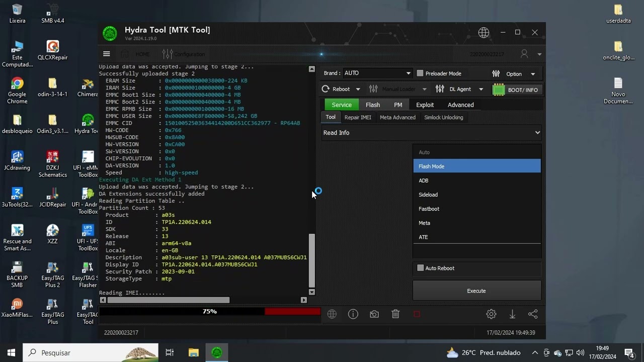Open the Brand AUTO dropdown
The height and width of the screenshot is (362, 644).
377,73
